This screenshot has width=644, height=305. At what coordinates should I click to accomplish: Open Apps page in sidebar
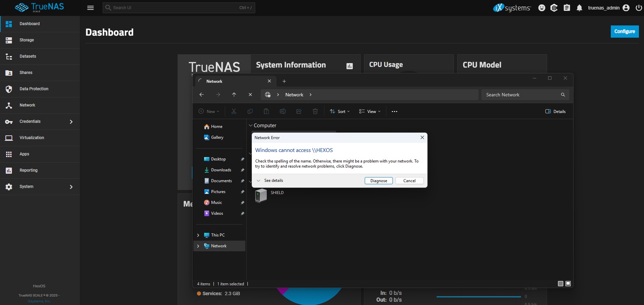point(40,154)
